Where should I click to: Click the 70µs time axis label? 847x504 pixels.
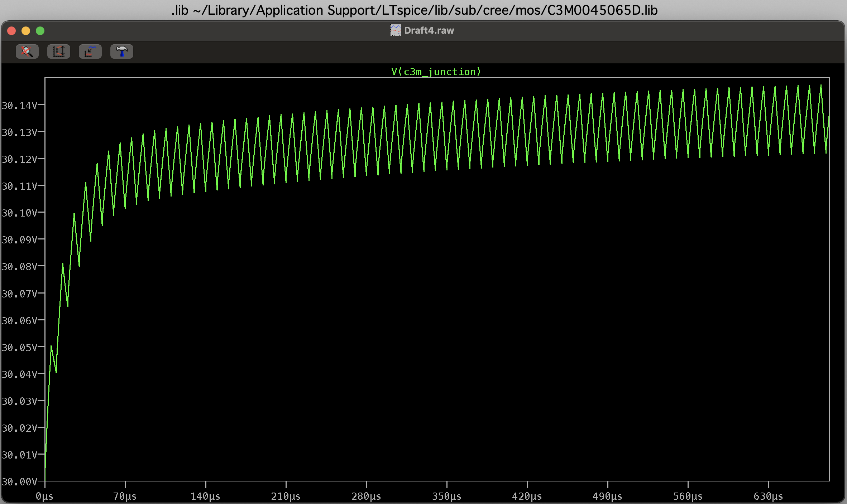(125, 496)
